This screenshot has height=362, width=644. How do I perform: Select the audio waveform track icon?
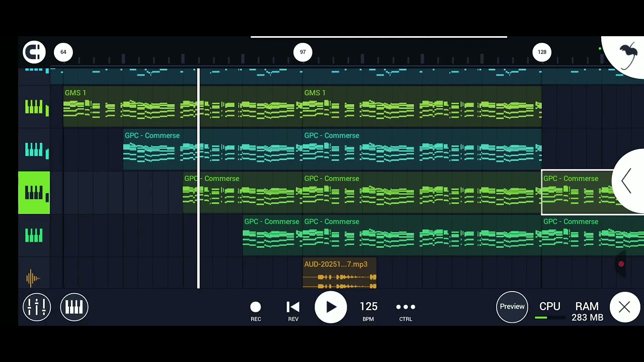pyautogui.click(x=34, y=278)
